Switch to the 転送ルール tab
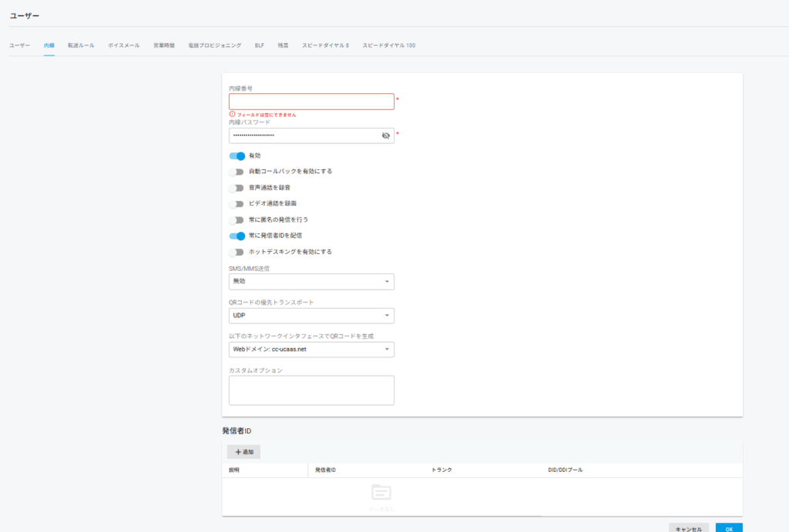 pyautogui.click(x=81, y=46)
